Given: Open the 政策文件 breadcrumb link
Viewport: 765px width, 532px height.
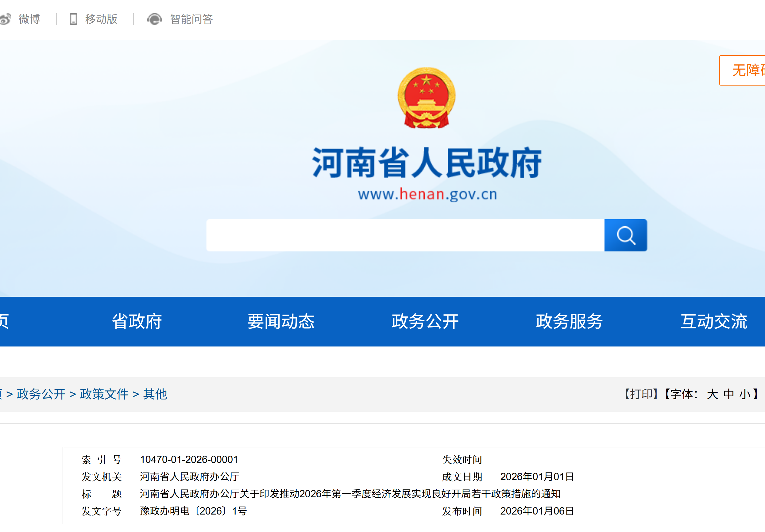Looking at the screenshot, I should tap(104, 394).
